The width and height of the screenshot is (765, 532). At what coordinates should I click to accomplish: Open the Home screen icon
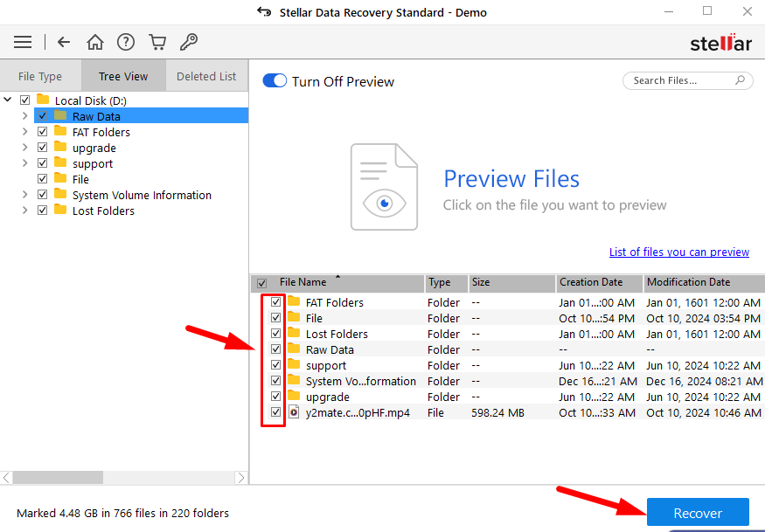(95, 42)
